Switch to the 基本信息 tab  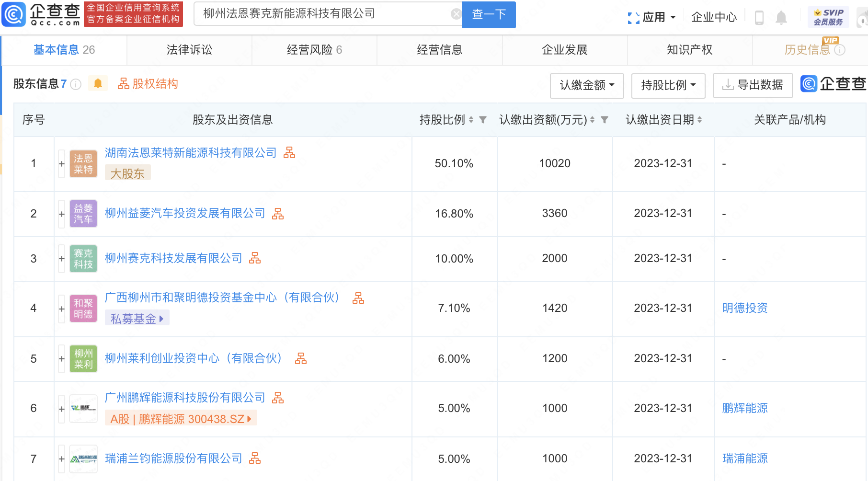[x=64, y=50]
